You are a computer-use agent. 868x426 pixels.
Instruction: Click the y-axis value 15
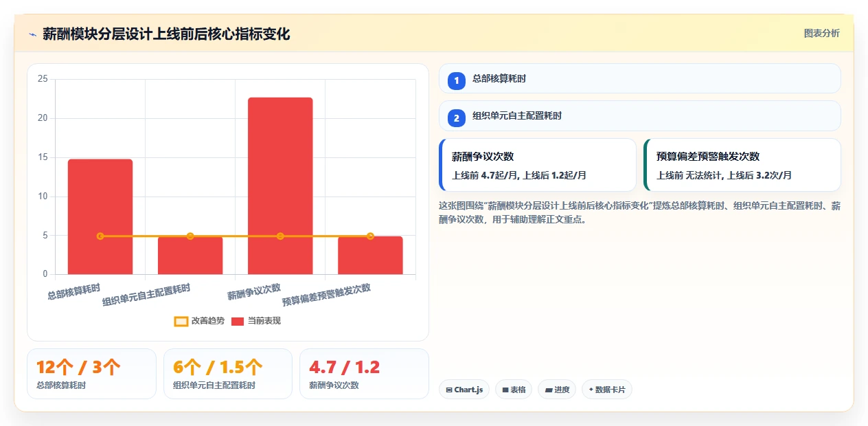[43, 157]
